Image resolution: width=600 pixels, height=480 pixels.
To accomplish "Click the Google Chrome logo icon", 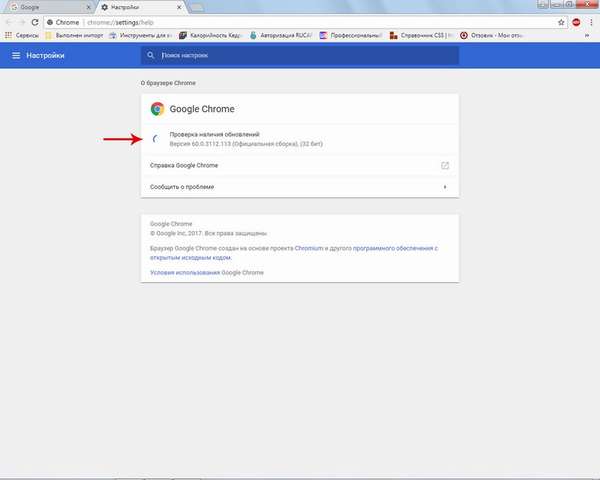I will click(157, 109).
